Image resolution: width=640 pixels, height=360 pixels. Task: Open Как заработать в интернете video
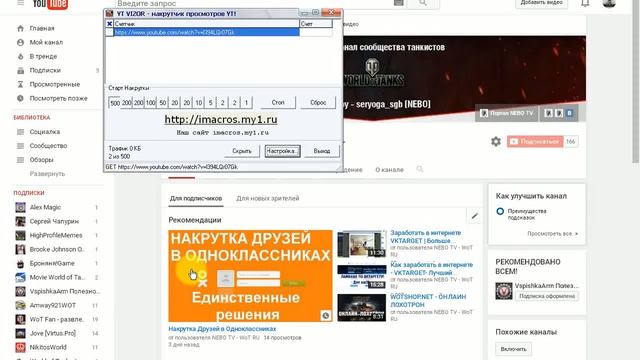431,269
